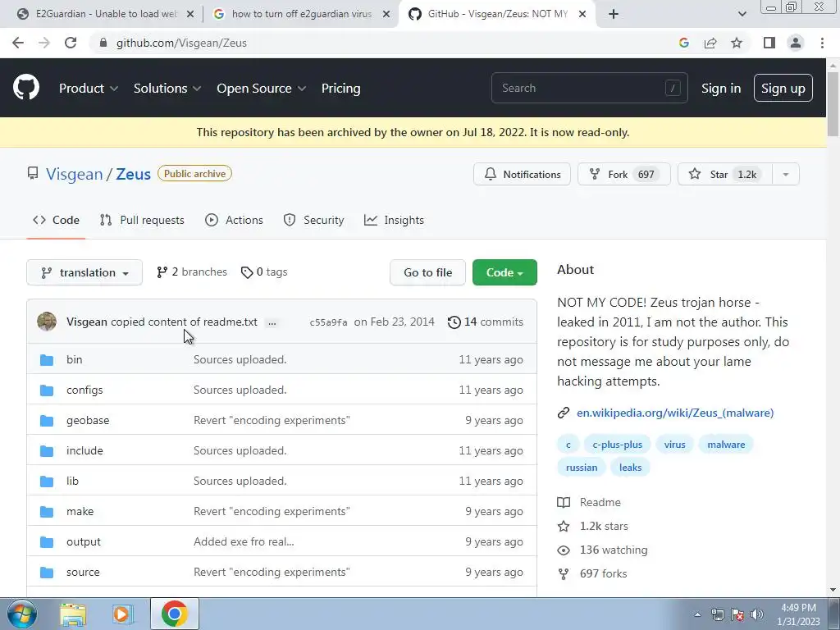This screenshot has height=630, width=840.
Task: Expand the Open Source menu
Action: [x=262, y=89]
